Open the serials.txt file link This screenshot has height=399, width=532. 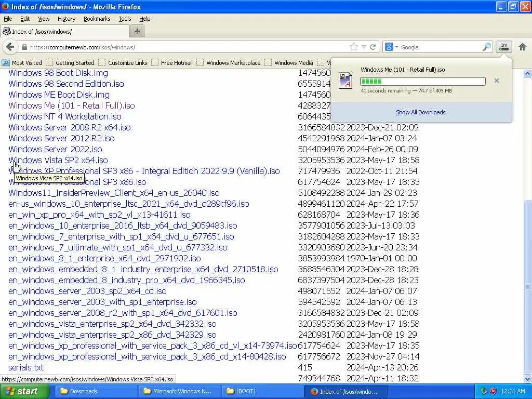tap(26, 367)
